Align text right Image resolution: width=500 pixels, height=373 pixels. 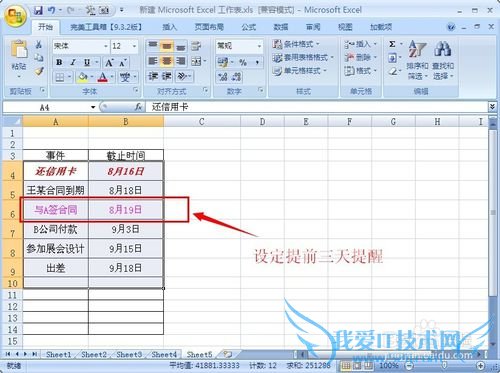pyautogui.click(x=181, y=61)
